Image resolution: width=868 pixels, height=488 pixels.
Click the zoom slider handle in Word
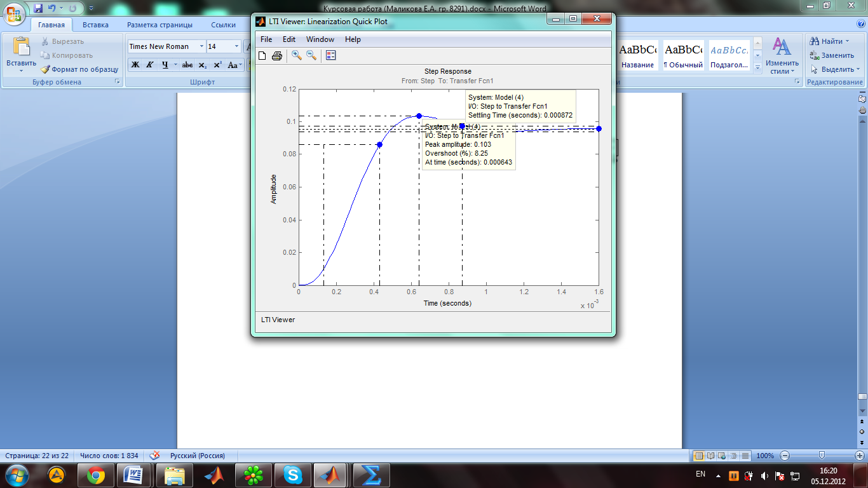(x=822, y=456)
